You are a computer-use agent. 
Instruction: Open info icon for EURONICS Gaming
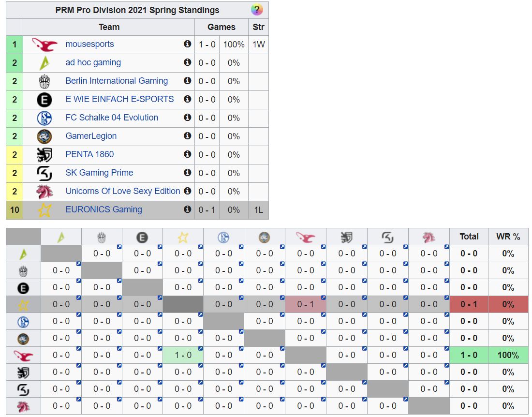[188, 209]
